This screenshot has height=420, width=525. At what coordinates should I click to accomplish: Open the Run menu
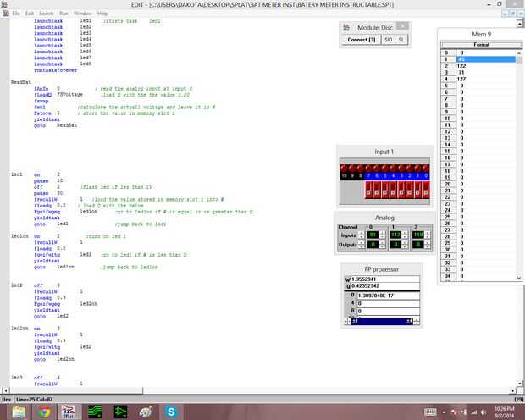point(64,14)
